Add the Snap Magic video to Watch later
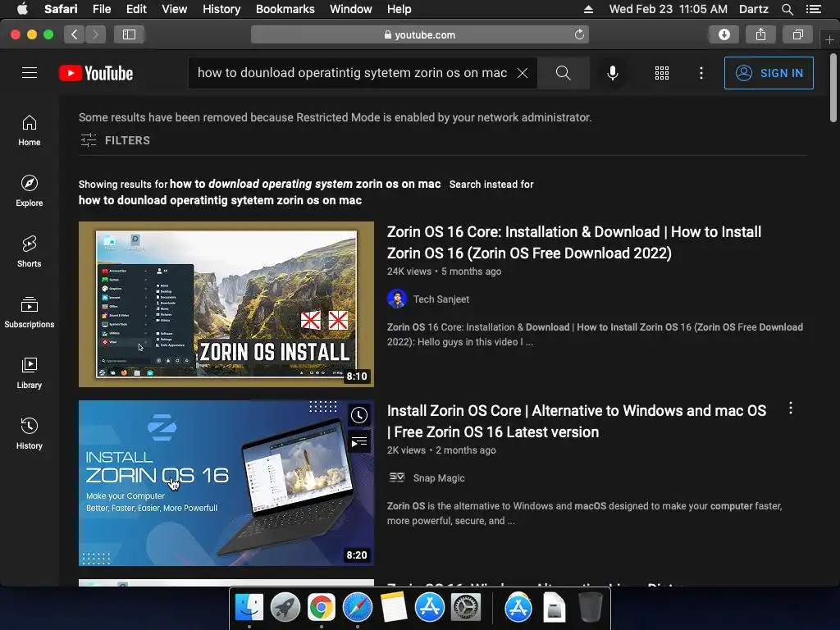 tap(359, 415)
